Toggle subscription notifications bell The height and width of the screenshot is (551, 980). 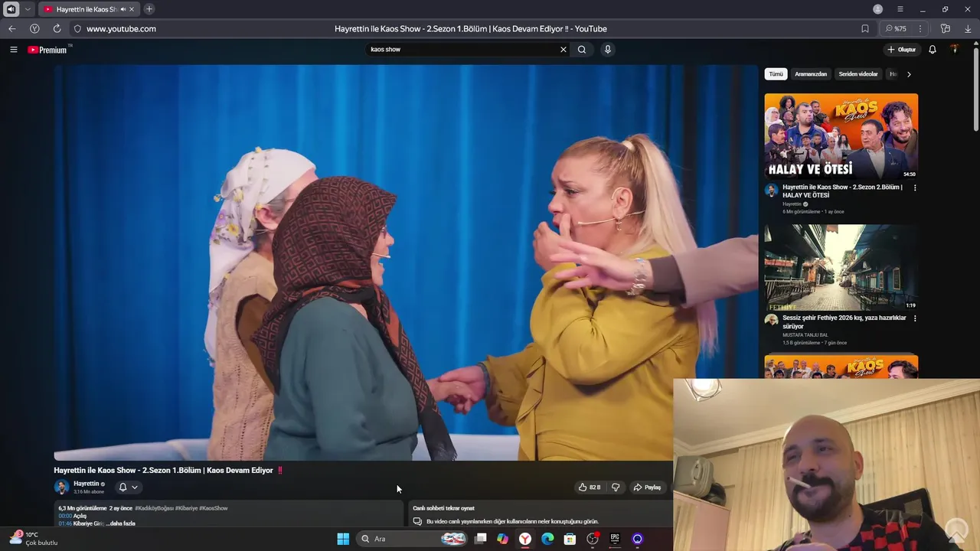[122, 487]
